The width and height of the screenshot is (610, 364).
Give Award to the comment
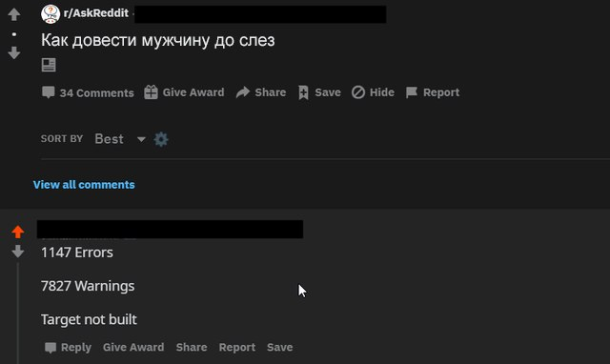[x=133, y=347]
